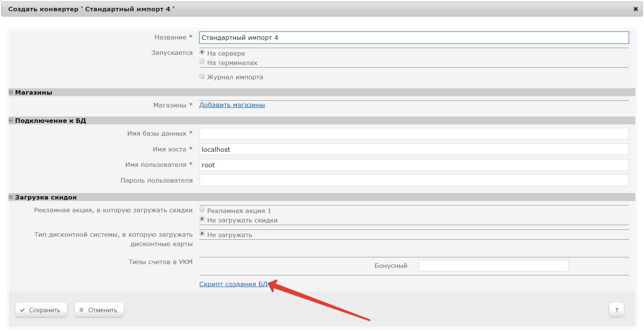Open help with question mark button
This screenshot has height=331, width=644.
pyautogui.click(x=616, y=310)
